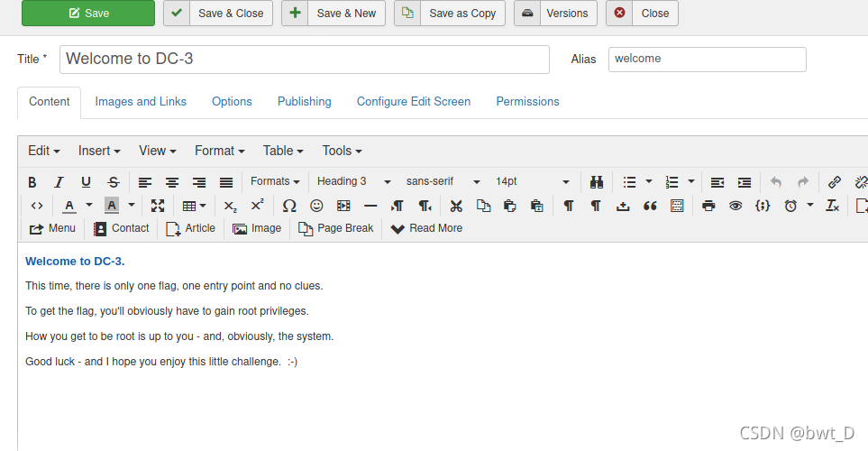Insert Read More break

point(427,228)
